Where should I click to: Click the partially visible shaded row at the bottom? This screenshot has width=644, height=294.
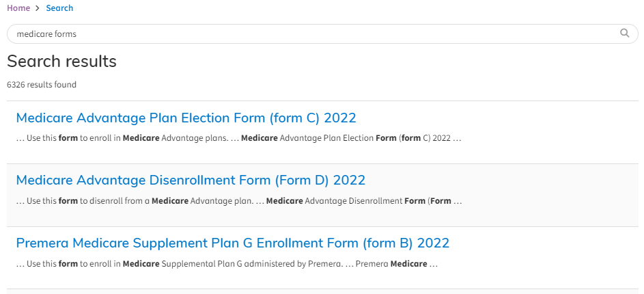coord(322,291)
